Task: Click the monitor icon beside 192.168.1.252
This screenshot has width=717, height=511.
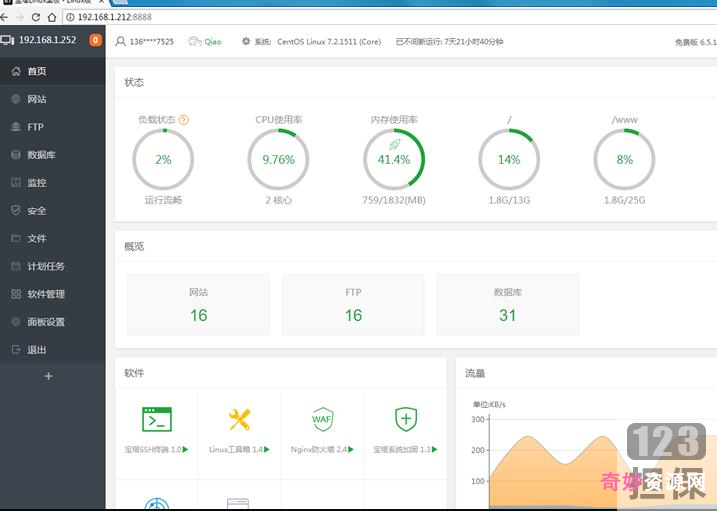Action: 7,40
